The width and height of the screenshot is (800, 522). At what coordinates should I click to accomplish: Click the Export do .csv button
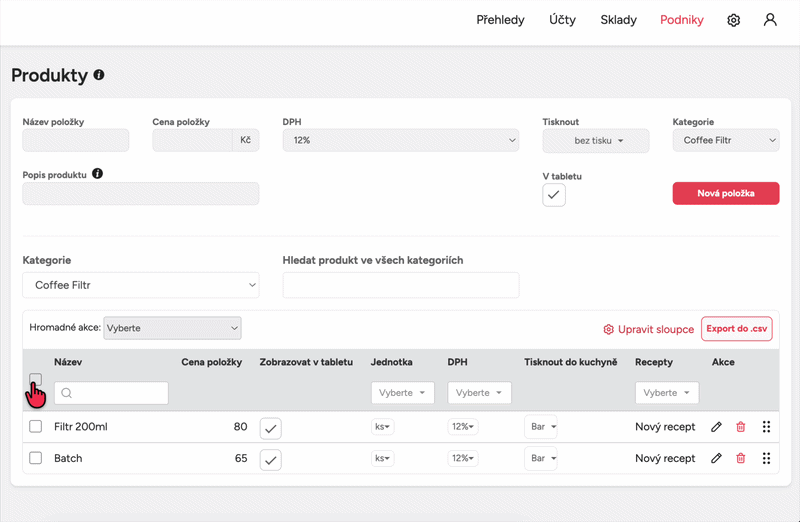[x=736, y=328]
